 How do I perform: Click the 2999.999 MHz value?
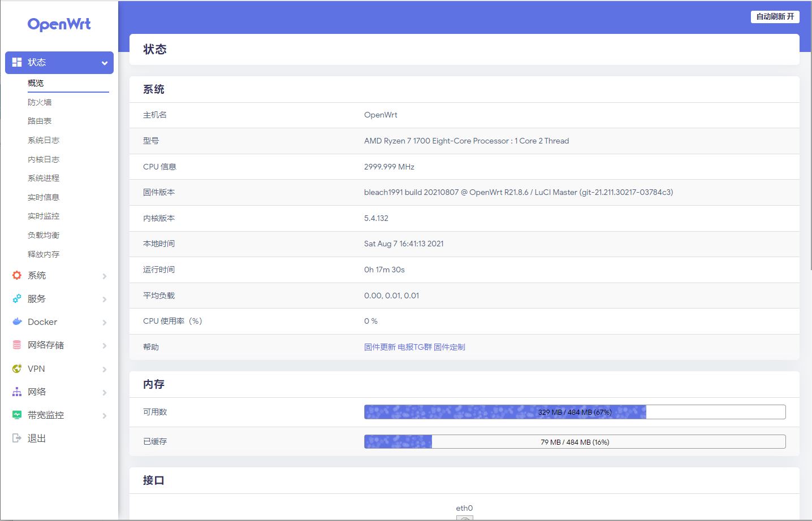point(389,167)
